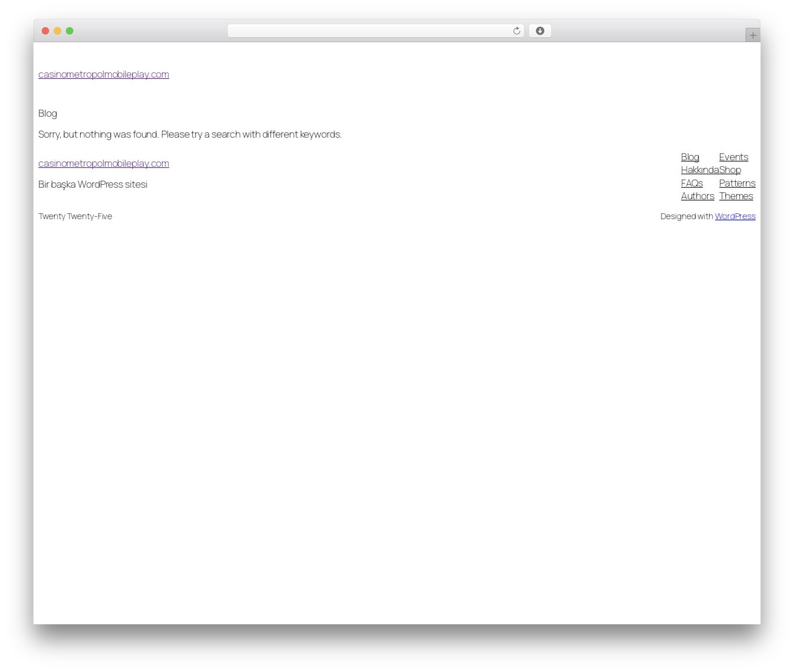The height and width of the screenshot is (672, 794).
Task: Open the Hakkında footer link
Action: (x=700, y=170)
